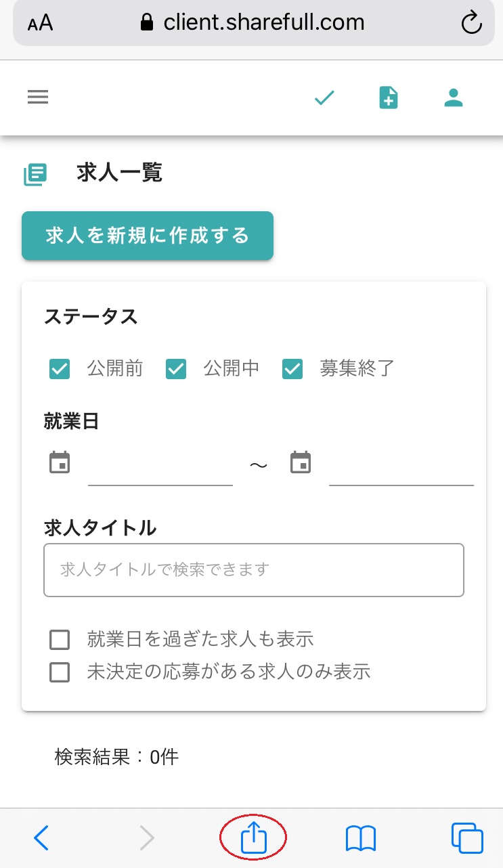503x868 pixels.
Task: Go back with Safari's back arrow
Action: point(41,839)
